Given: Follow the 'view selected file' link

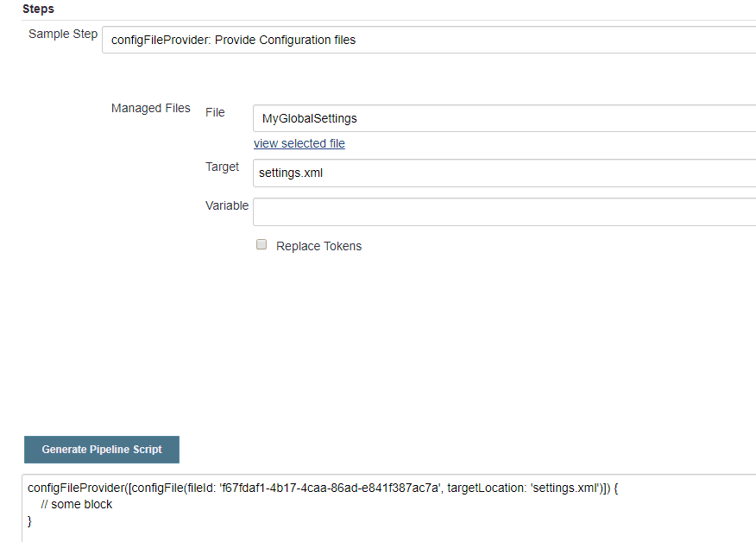Looking at the screenshot, I should [299, 143].
